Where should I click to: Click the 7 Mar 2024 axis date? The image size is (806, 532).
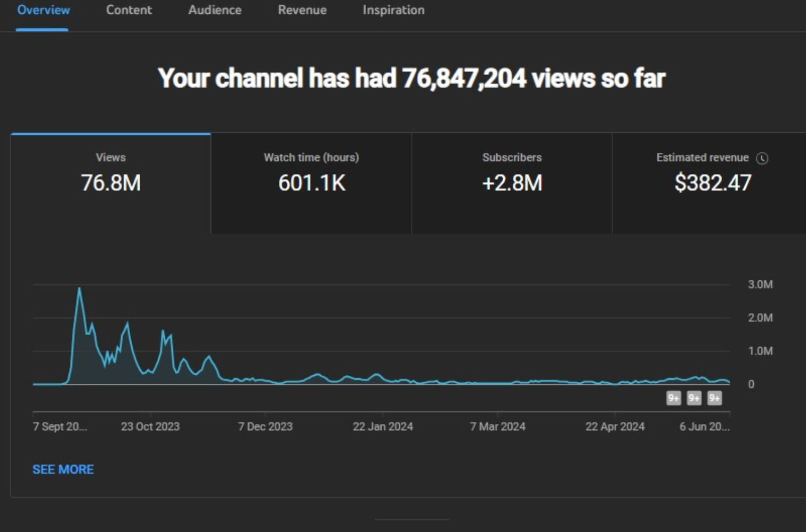pyautogui.click(x=497, y=426)
